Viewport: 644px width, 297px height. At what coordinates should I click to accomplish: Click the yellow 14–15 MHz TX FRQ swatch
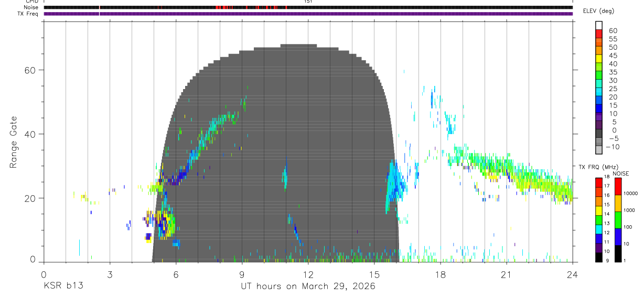coord(599,211)
